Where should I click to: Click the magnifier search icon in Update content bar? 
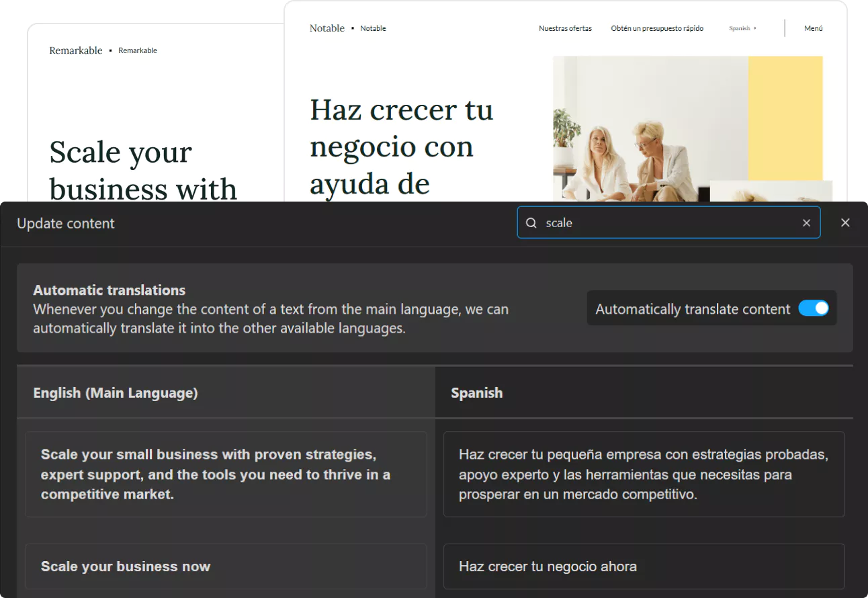pos(531,222)
